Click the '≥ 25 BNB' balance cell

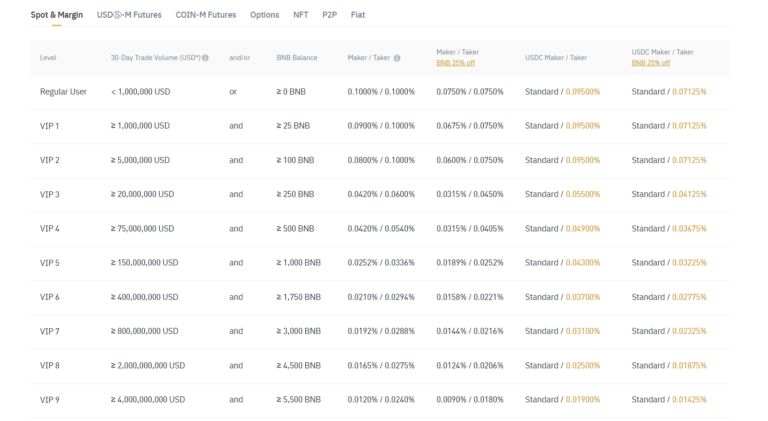click(293, 126)
